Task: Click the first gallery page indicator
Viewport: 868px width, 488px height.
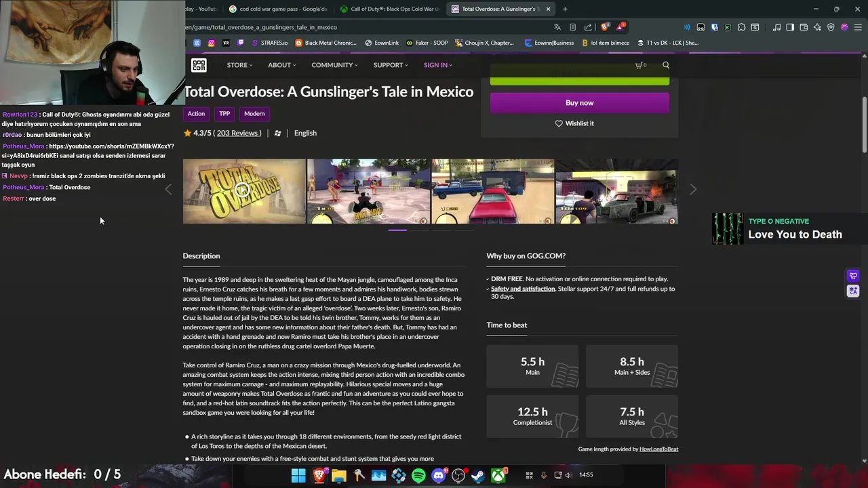Action: 397,230
